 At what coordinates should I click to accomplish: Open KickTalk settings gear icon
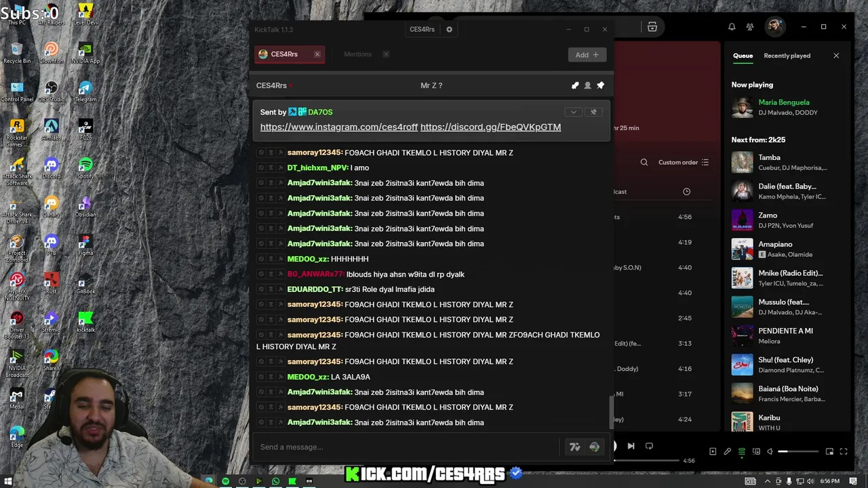[449, 29]
